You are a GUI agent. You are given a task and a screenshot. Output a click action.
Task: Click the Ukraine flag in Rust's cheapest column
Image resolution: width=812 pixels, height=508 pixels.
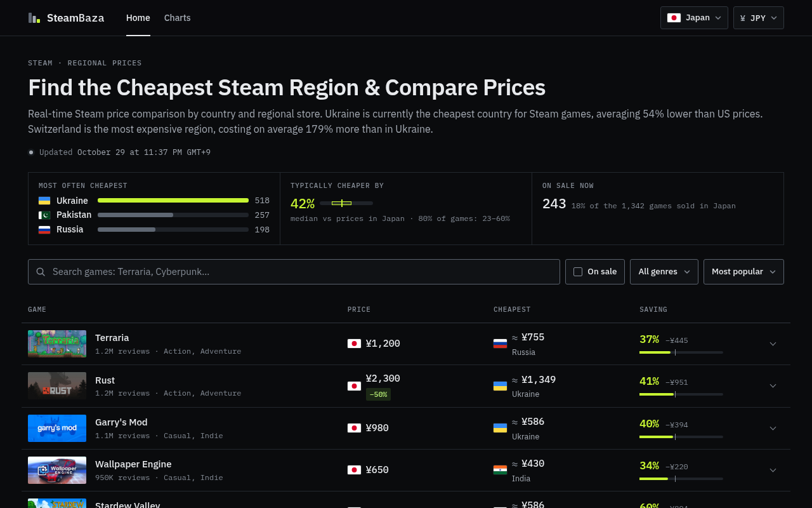[x=500, y=385]
